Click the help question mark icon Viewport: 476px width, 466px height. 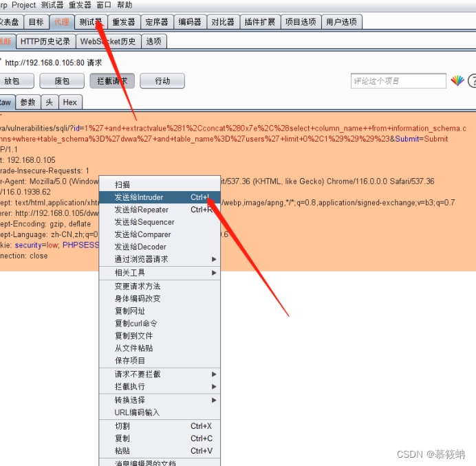[x=473, y=81]
